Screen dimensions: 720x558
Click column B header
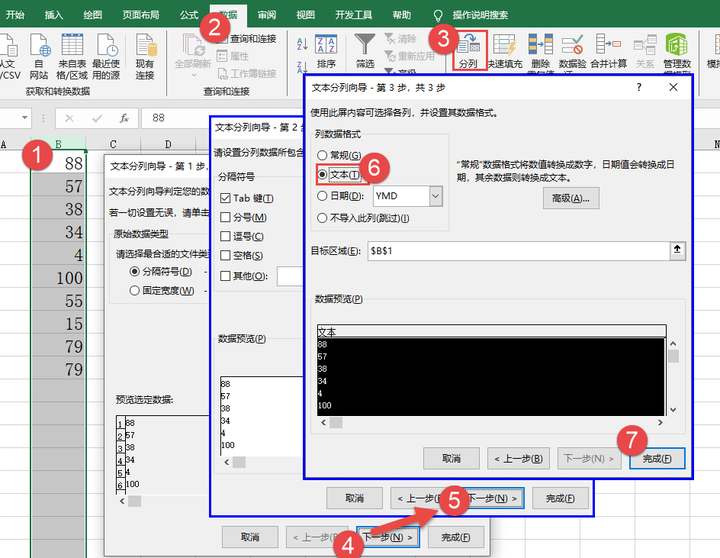58,144
